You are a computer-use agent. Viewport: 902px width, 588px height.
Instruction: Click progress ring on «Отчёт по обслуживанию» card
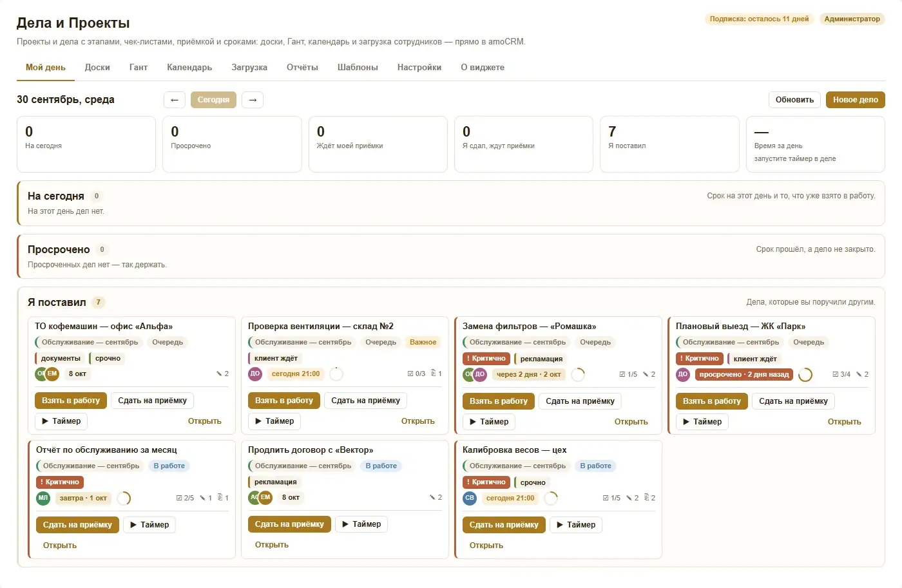click(124, 498)
